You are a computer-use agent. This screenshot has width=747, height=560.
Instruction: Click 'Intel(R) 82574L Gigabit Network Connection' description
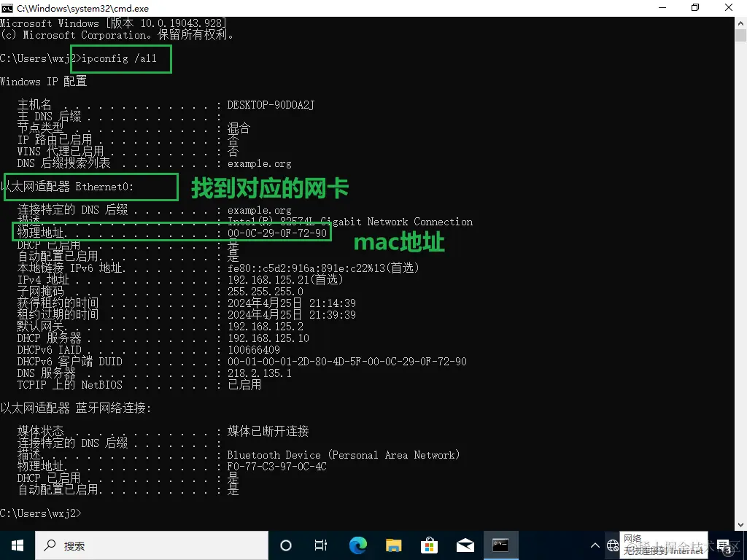(350, 222)
